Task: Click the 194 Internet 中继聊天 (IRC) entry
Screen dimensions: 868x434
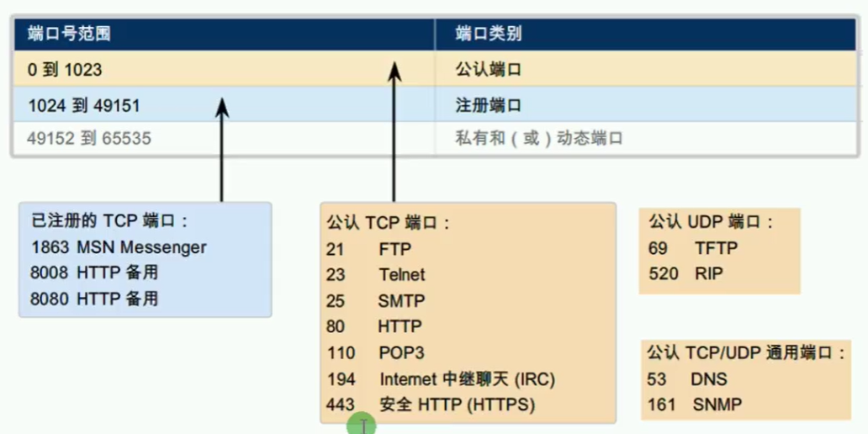Action: (x=441, y=378)
